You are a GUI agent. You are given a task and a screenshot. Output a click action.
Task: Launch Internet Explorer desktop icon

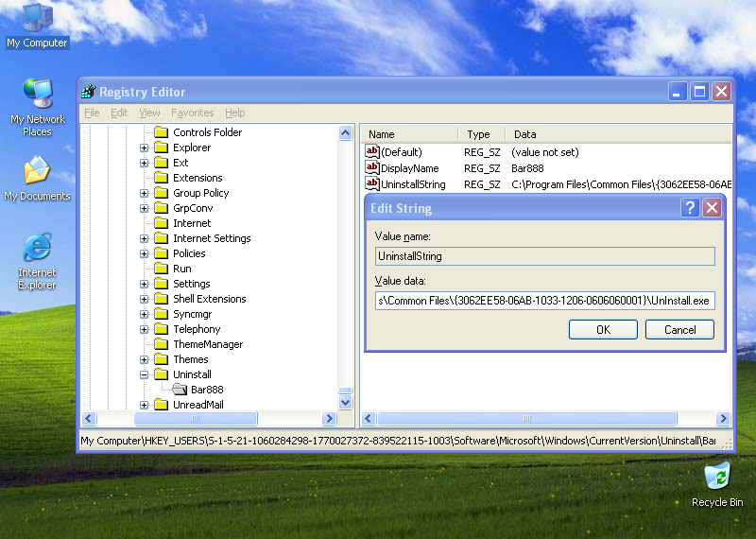coord(37,262)
